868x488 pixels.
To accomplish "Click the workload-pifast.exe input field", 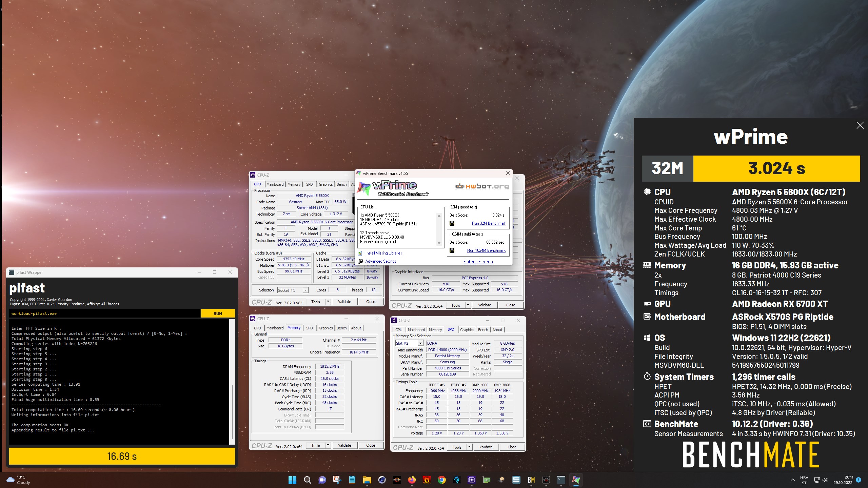I will [104, 313].
